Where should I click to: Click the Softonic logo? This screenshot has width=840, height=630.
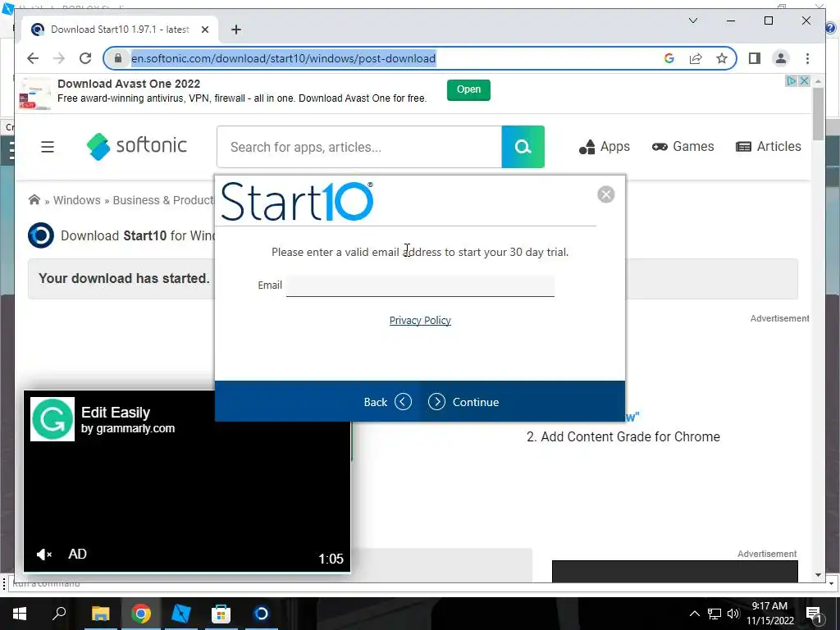(x=137, y=146)
